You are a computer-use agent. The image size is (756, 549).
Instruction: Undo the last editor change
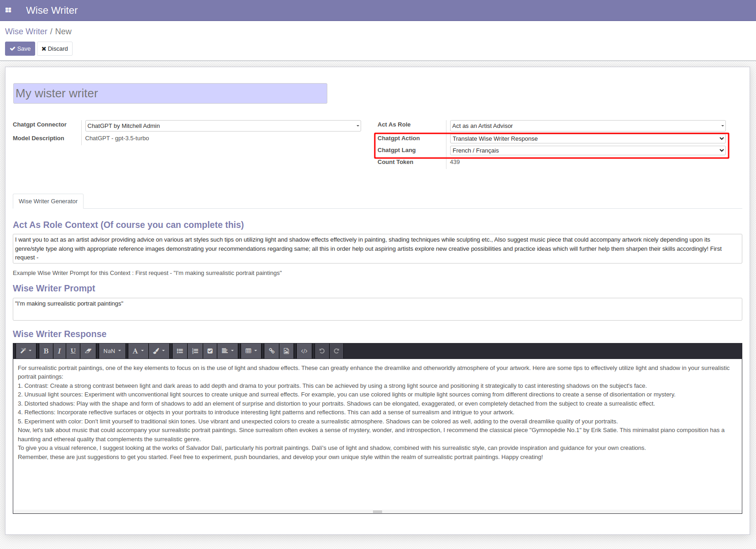point(322,351)
